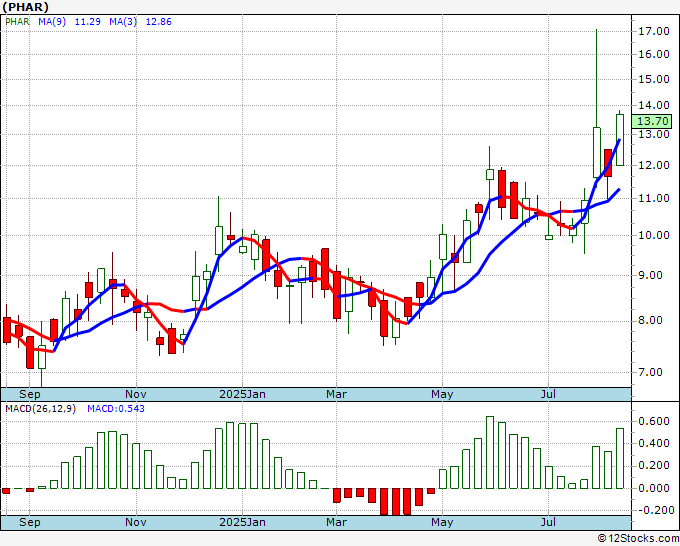This screenshot has width=680, height=546.
Task: Click the 15.00 price axis label
Action: click(x=654, y=79)
